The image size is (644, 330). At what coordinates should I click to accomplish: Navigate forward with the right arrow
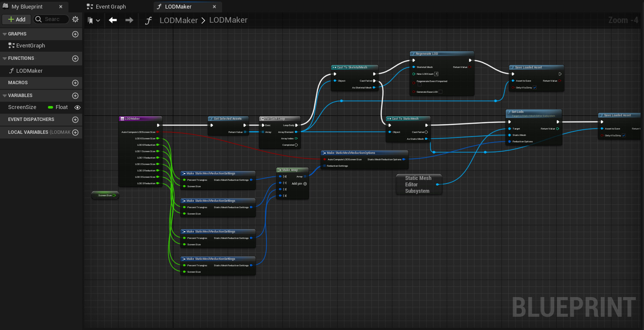[129, 20]
